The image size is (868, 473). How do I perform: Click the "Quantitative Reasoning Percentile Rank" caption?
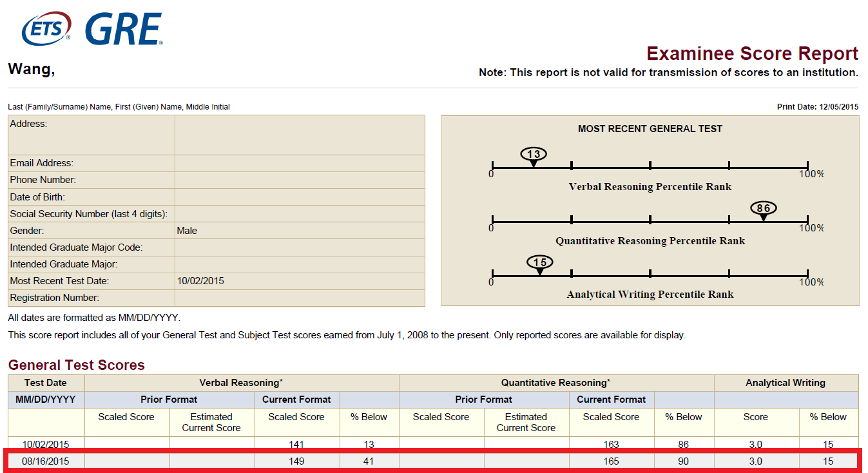pyautogui.click(x=650, y=241)
